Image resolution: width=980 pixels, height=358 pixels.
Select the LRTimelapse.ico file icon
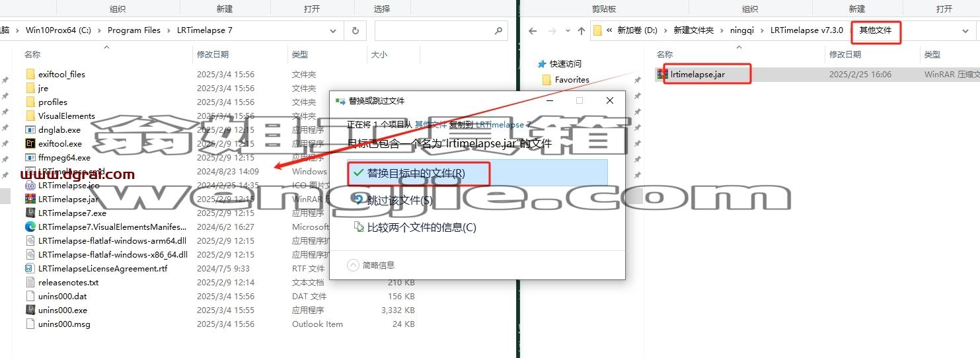[30, 185]
